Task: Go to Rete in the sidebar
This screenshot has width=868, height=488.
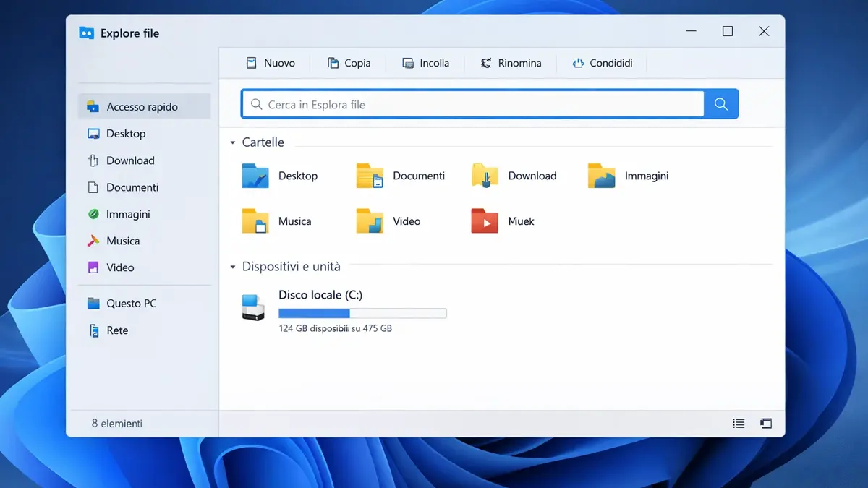Action: 117,330
